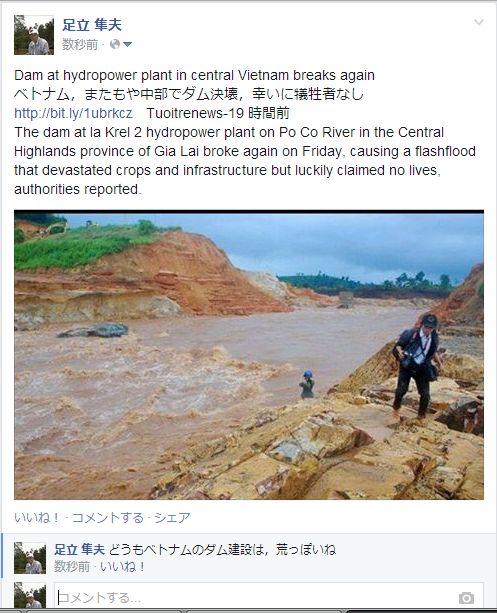
Task: Open commenter avatar beside the comment
Action: 30,558
